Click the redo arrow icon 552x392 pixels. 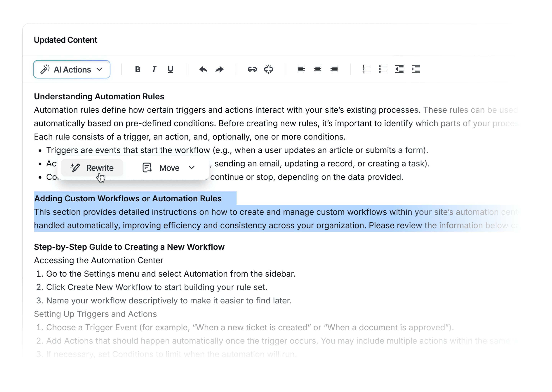click(219, 69)
